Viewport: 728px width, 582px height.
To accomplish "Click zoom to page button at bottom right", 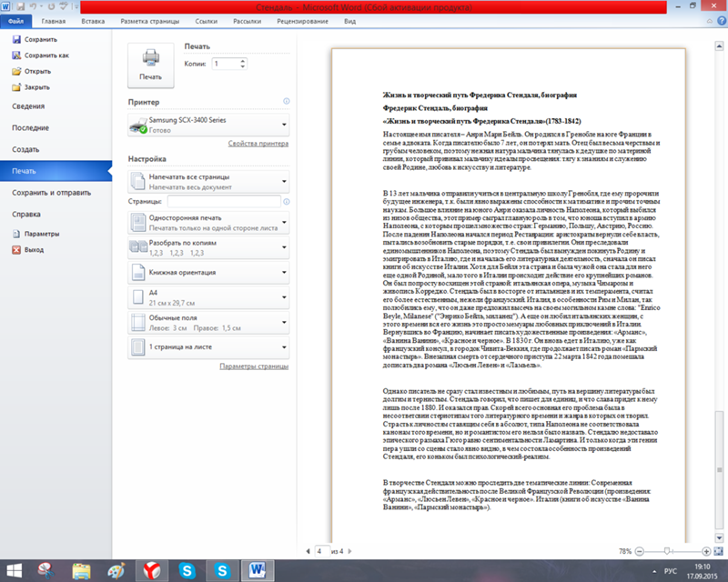I will [x=716, y=551].
